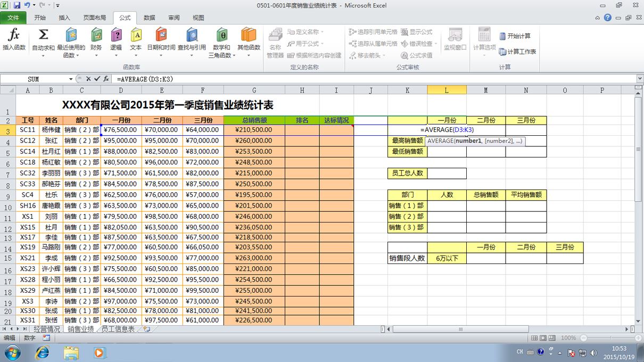Open Windows Explorer folder on taskbar

click(x=71, y=352)
